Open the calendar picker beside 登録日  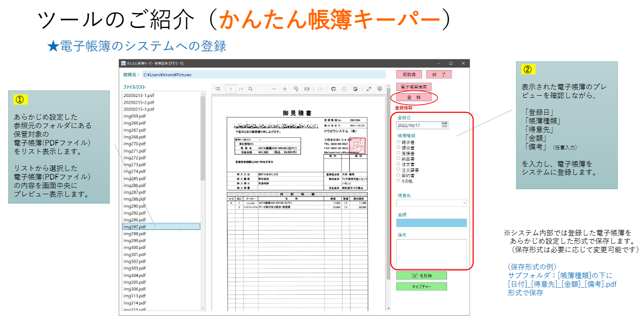pyautogui.click(x=444, y=125)
